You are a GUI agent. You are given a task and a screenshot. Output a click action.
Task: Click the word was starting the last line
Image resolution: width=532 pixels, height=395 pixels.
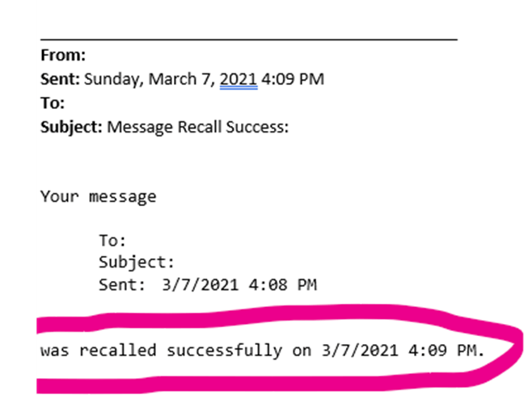pyautogui.click(x=55, y=351)
